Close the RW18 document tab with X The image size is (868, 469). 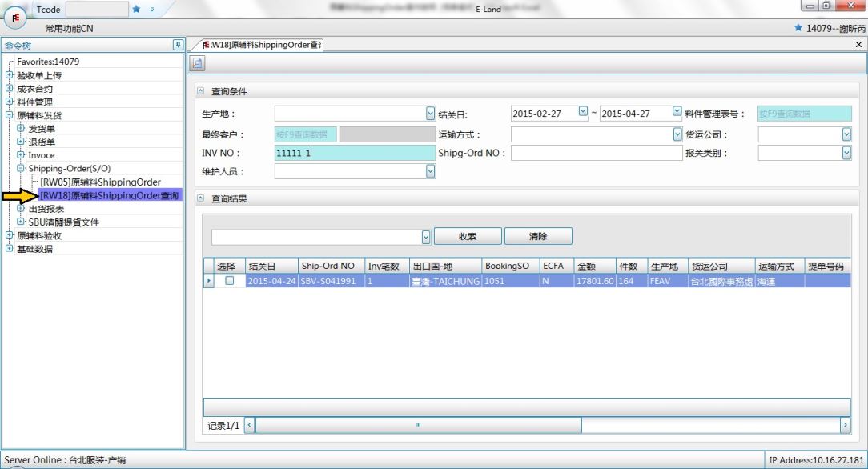[x=859, y=45]
